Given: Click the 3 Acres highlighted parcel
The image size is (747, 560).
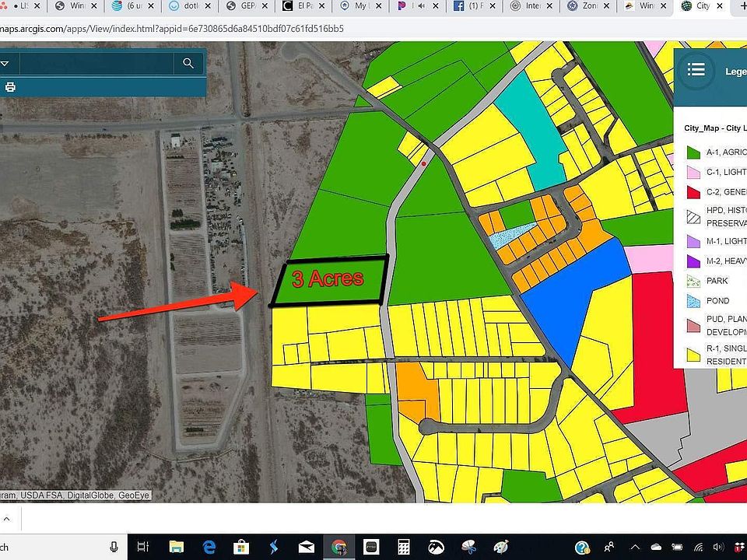Looking at the screenshot, I should (x=330, y=280).
